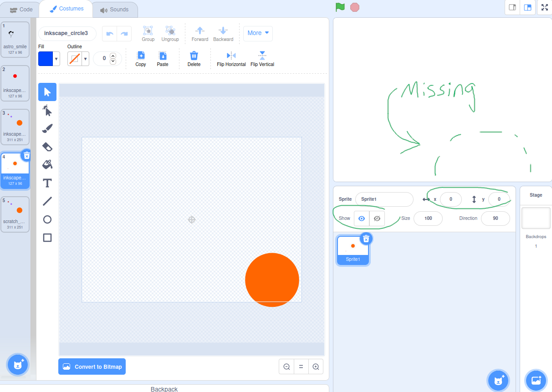Select the Text tool

[x=47, y=183]
